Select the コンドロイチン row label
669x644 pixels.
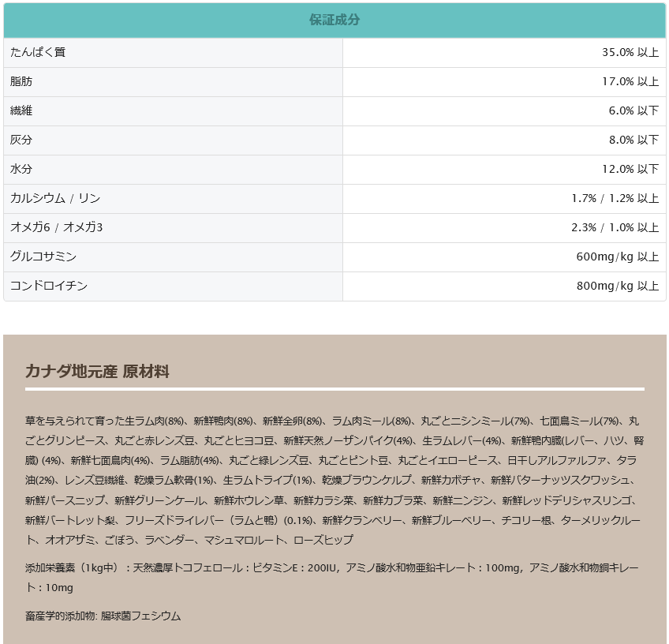pyautogui.click(x=49, y=286)
